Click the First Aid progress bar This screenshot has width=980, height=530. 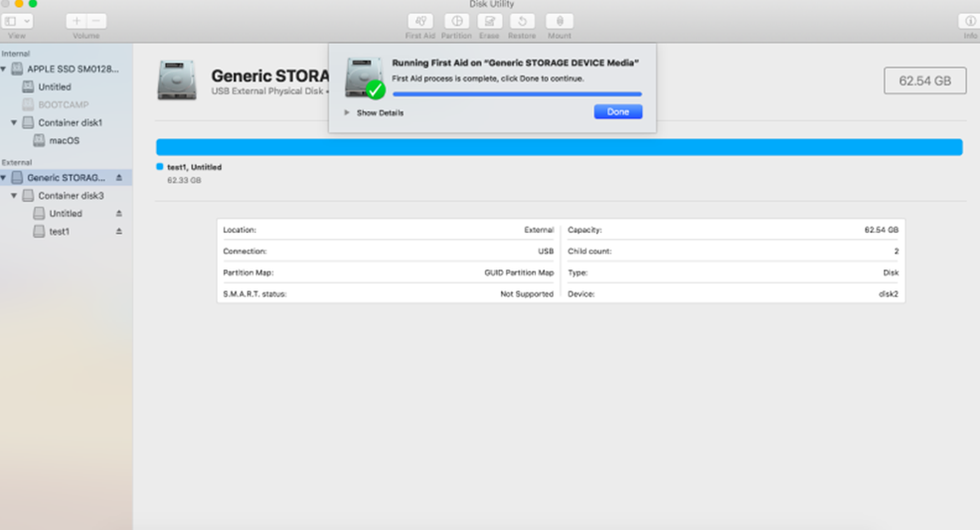(x=517, y=93)
